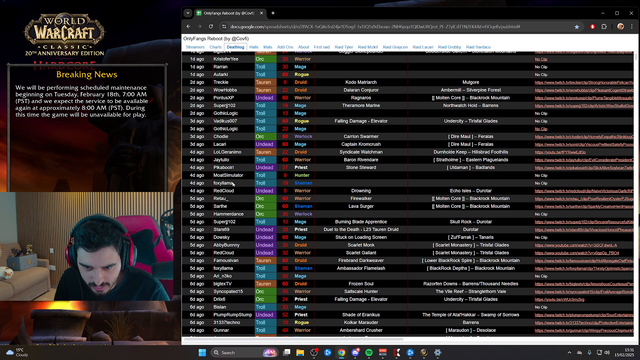This screenshot has width=640, height=360.
Task: Click the address bar URL field
Action: tap(375, 27)
